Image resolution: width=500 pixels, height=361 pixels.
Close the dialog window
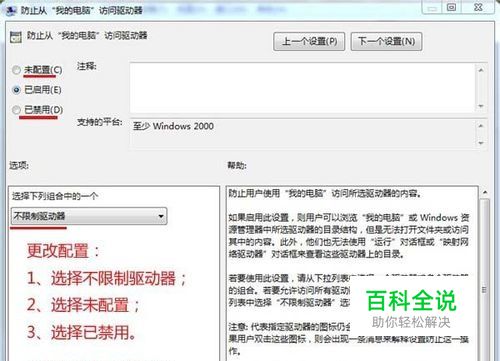pos(478,7)
